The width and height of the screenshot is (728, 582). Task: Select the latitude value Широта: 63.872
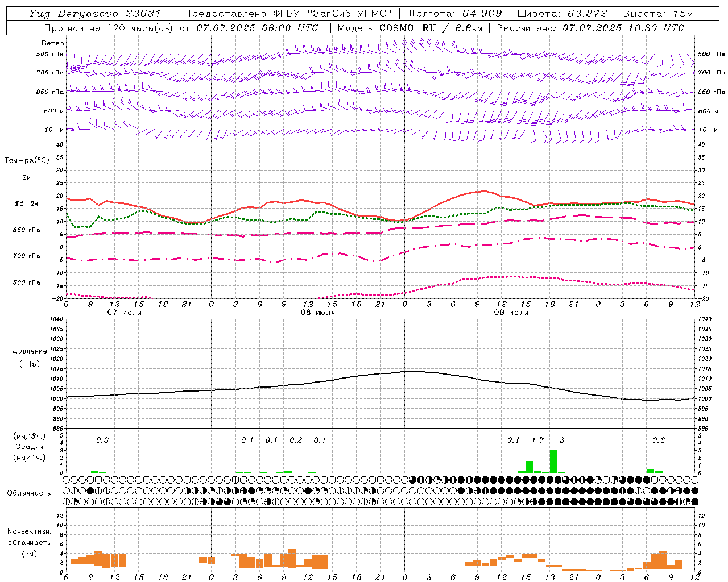point(562,14)
